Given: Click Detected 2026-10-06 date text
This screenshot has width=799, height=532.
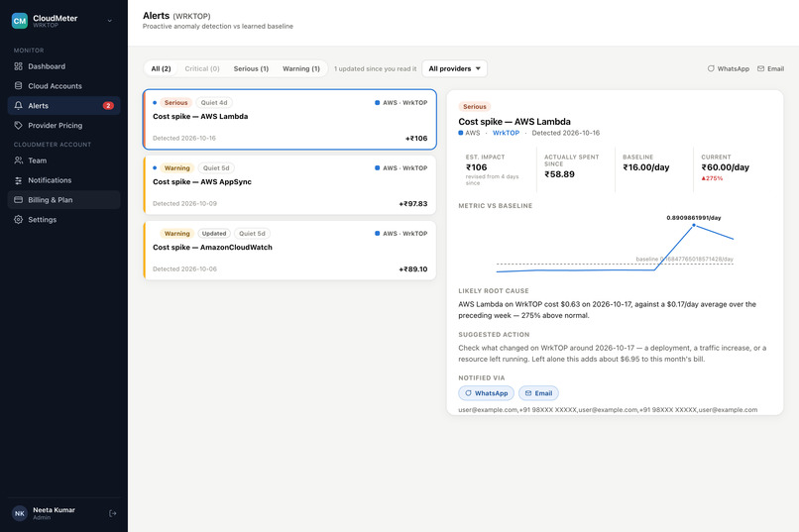Looking at the screenshot, I should pos(184,268).
